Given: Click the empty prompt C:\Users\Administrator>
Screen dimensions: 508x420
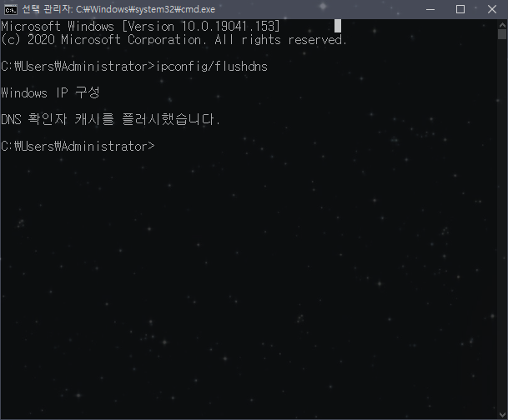Looking at the screenshot, I should tap(78, 147).
